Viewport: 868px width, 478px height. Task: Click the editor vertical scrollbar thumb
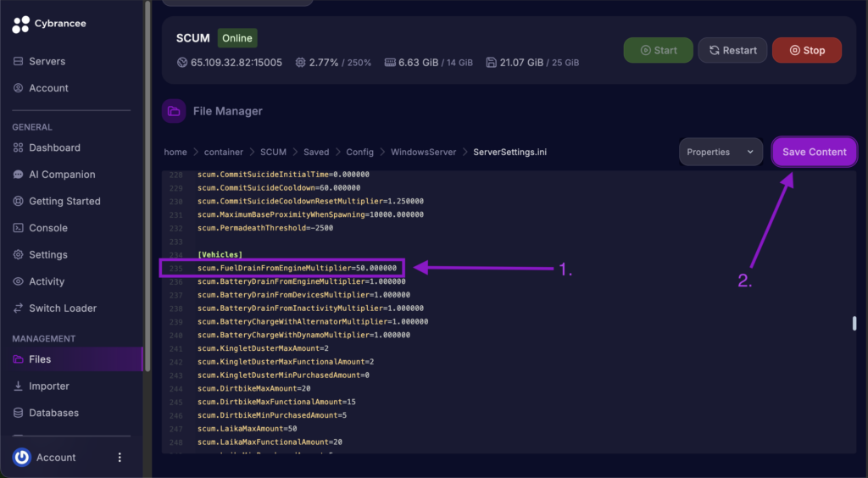(854, 323)
